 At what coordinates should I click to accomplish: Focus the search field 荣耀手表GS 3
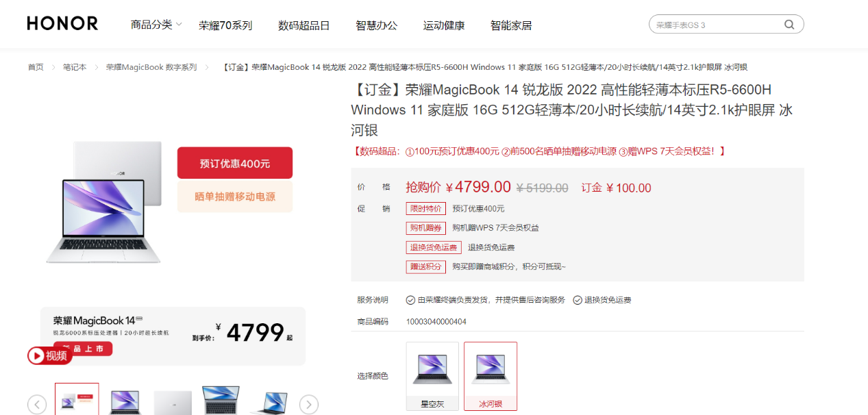point(716,25)
